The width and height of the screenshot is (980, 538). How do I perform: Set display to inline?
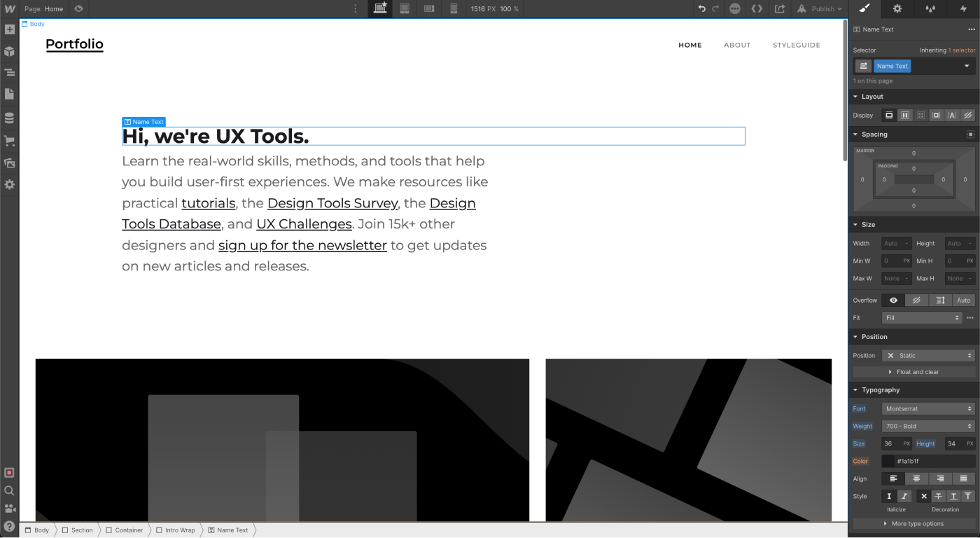[952, 115]
